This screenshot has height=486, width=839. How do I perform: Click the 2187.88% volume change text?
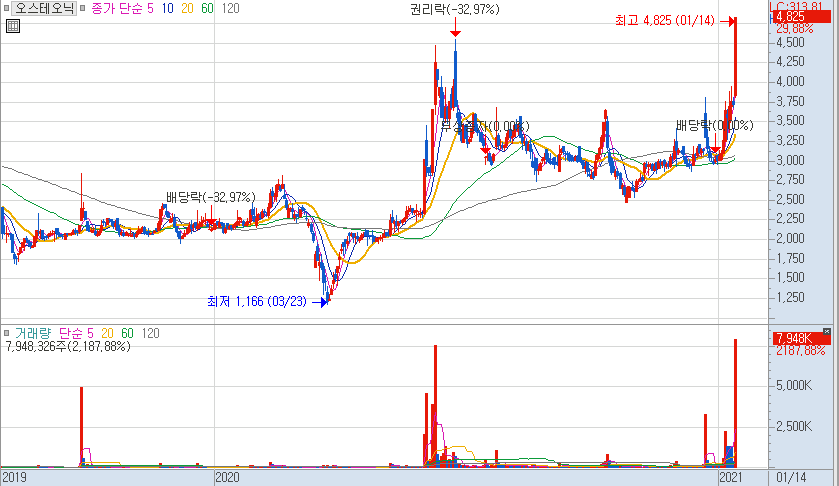tap(800, 351)
